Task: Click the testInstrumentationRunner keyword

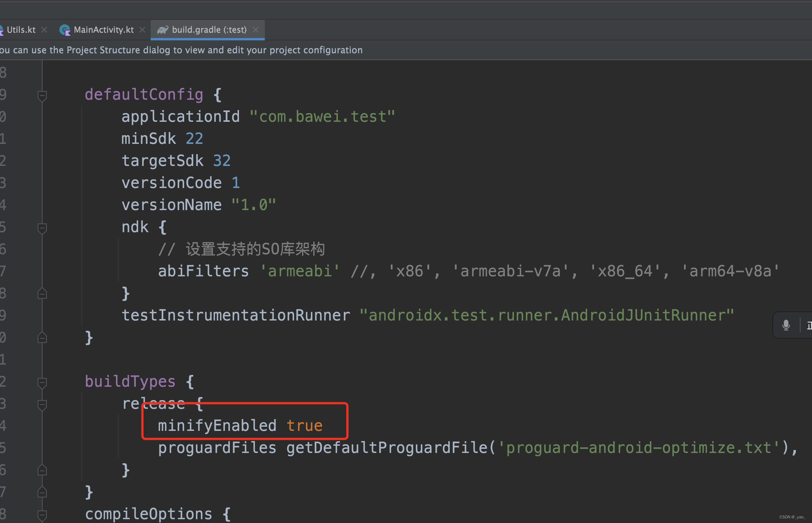Action: pos(236,315)
